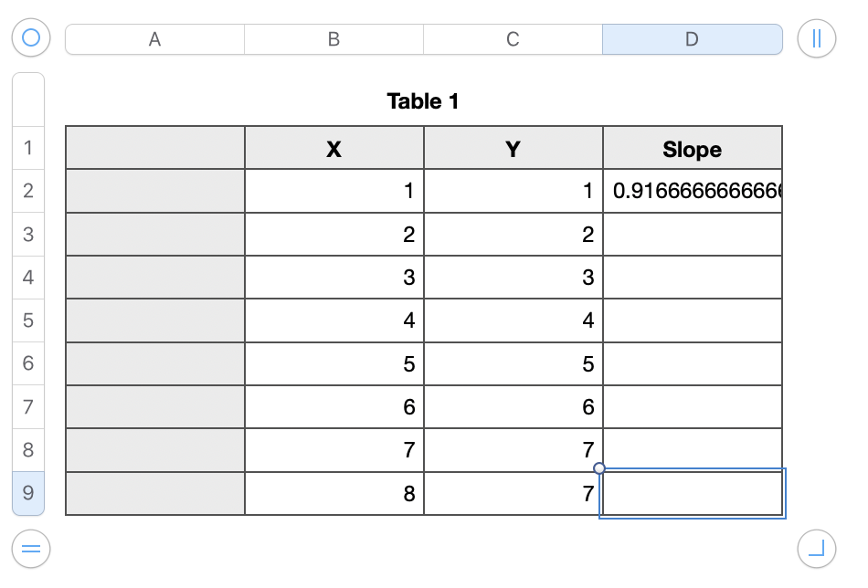Select the X cell containing 8

click(333, 494)
